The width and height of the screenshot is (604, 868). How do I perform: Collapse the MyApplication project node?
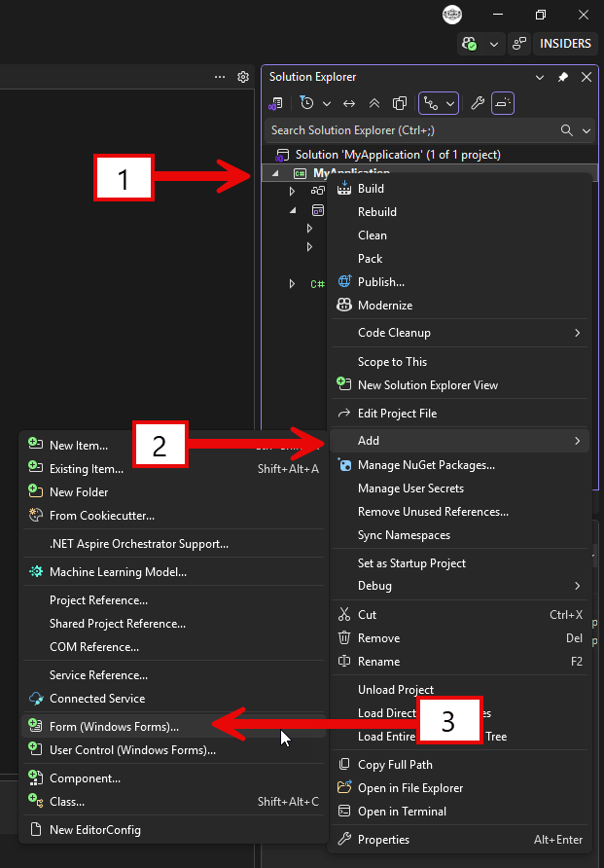(x=275, y=173)
